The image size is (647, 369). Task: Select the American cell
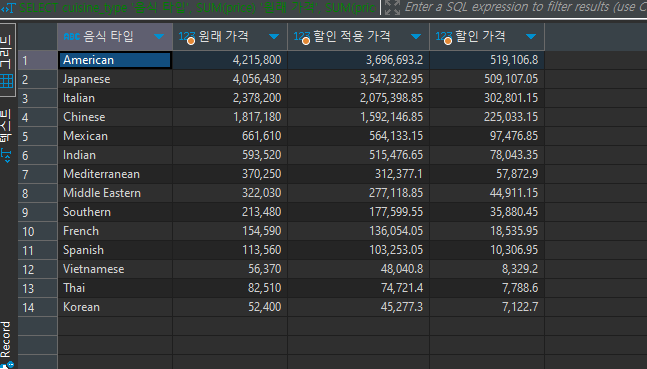[x=115, y=60]
